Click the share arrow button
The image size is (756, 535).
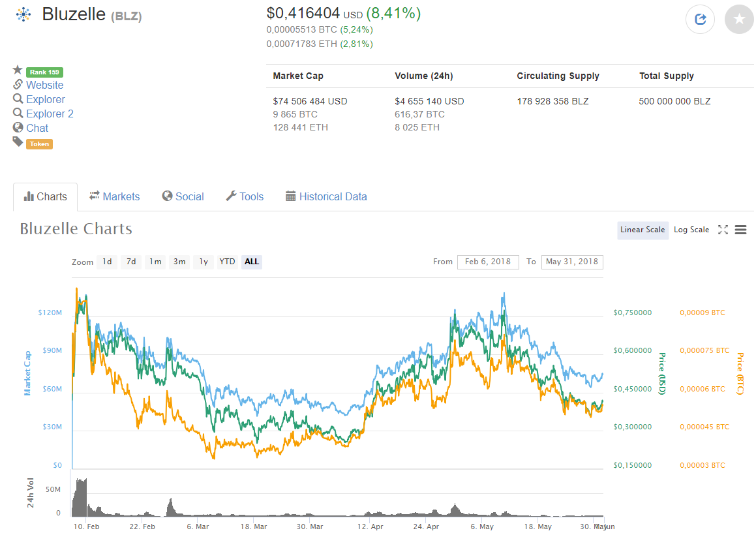pyautogui.click(x=700, y=20)
